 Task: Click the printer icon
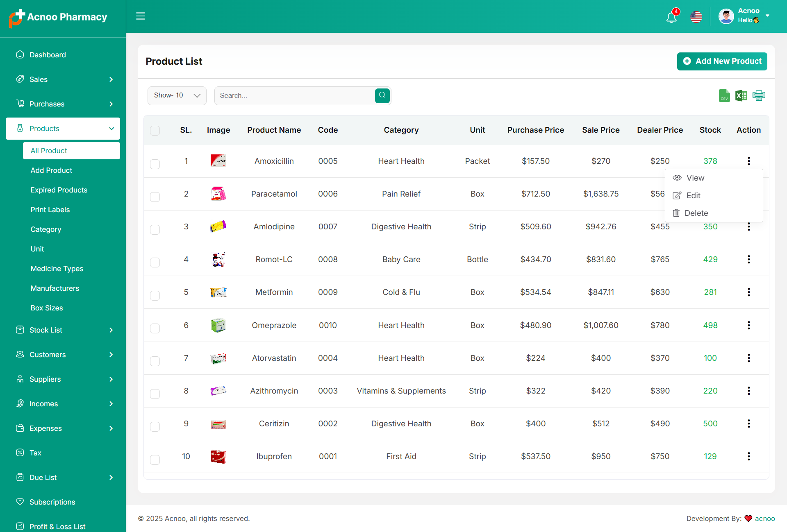(759, 96)
